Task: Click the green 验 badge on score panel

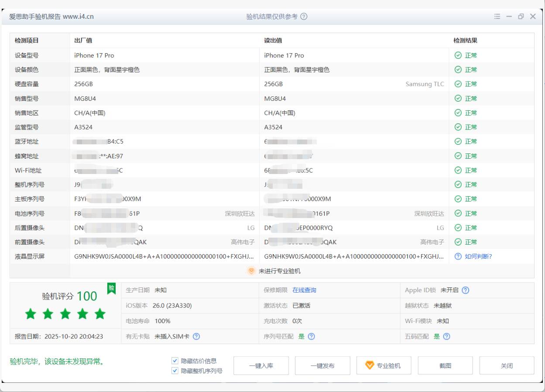Action: (111, 288)
